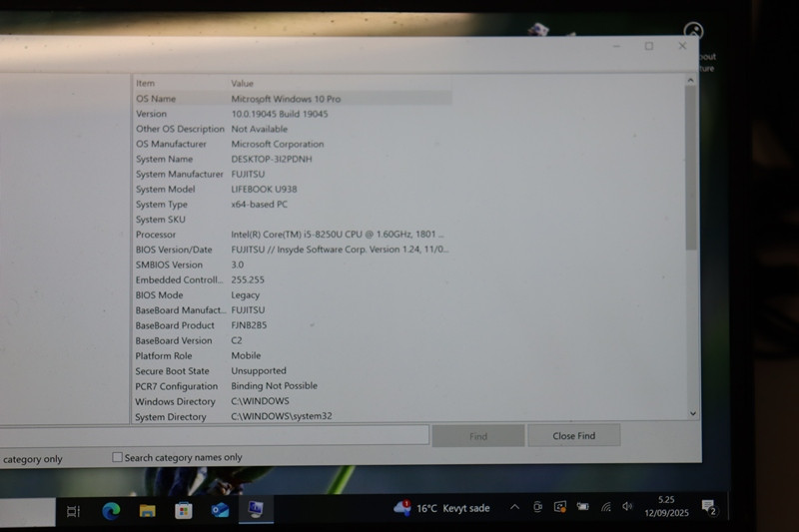Open the 16°C Kevyt sade weather widget
Screen dimensions: 799x532
click(x=441, y=508)
